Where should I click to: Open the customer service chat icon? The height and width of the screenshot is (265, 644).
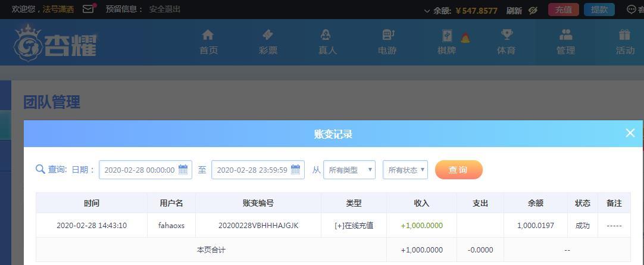click(632, 10)
